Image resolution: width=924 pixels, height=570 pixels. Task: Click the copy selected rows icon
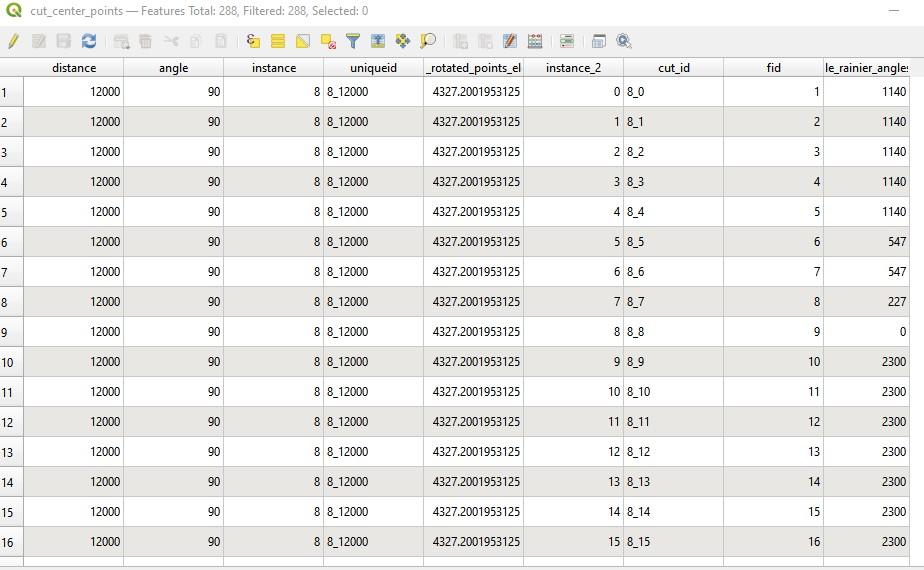tap(196, 41)
